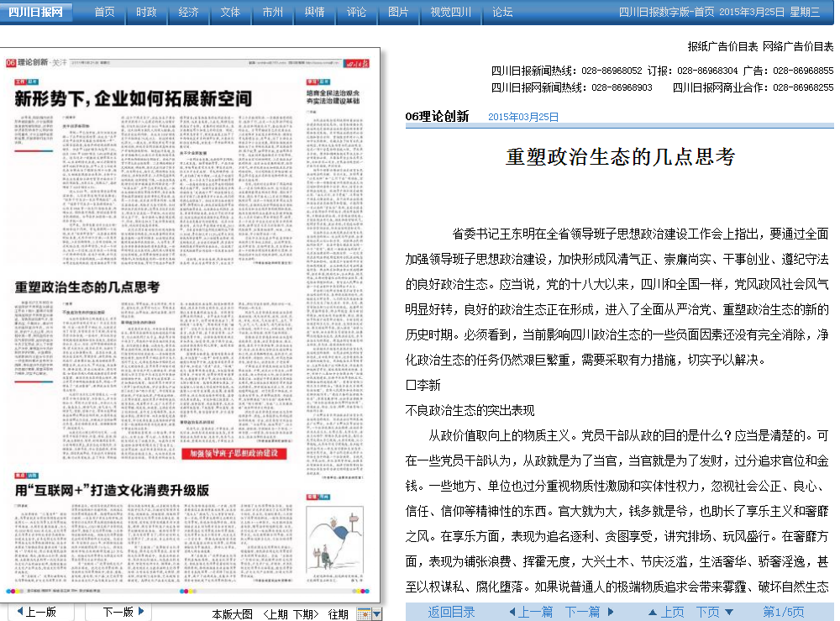Open 网络广告价目表 link
Viewport: 840px width, 621px height.
798,46
